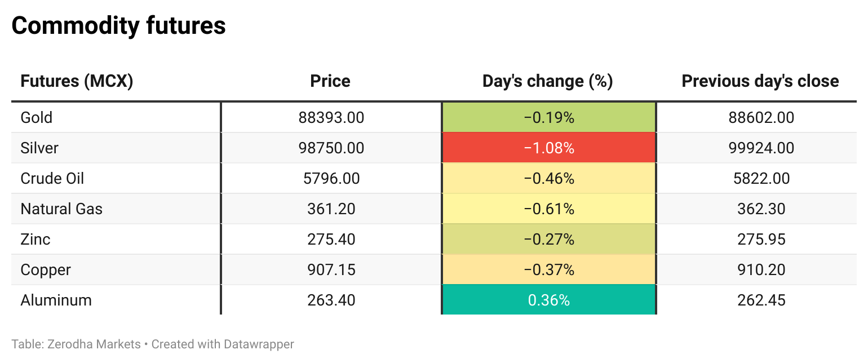
Task: Click the red Silver -1.08% cell
Action: click(548, 148)
